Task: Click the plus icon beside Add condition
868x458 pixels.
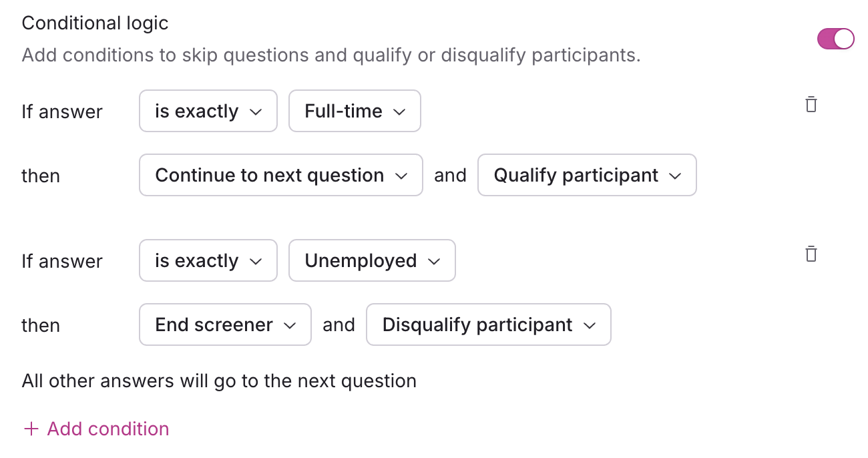Action: 31,429
